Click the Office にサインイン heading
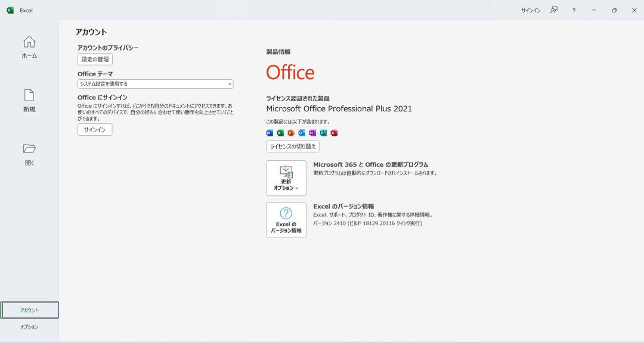This screenshot has height=343, width=644. point(103,98)
